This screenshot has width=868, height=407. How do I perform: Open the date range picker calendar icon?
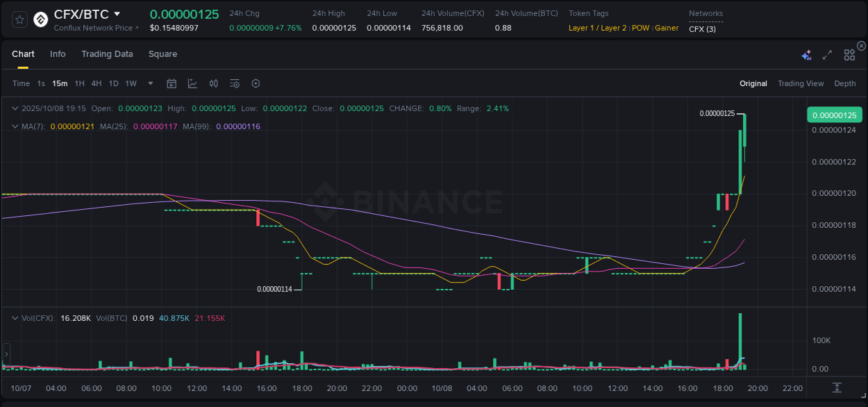[172, 83]
